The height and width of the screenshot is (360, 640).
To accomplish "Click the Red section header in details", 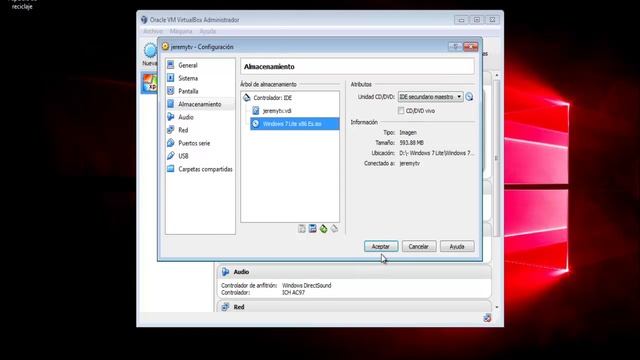I will [353, 307].
